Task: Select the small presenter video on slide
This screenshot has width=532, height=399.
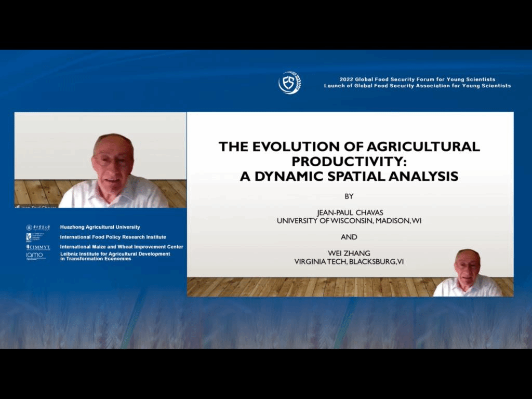Action: 467,273
